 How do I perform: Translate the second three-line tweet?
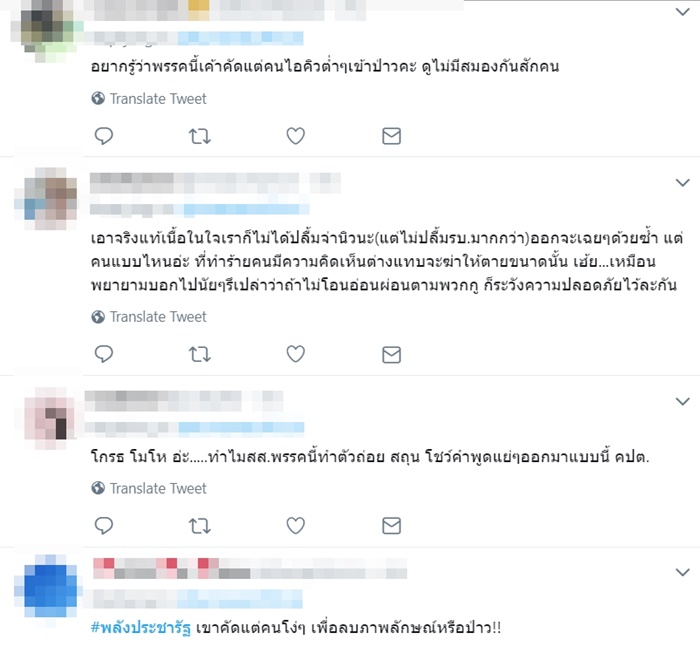coord(149,317)
